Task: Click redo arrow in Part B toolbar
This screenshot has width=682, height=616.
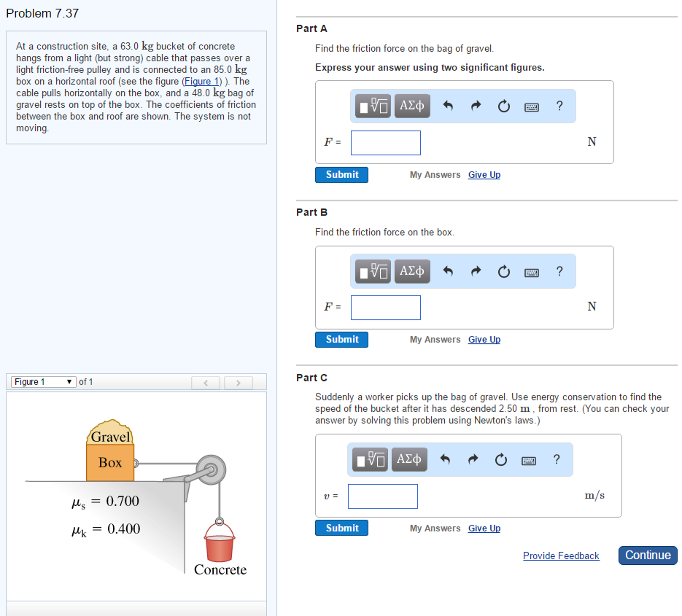Action: [x=476, y=271]
